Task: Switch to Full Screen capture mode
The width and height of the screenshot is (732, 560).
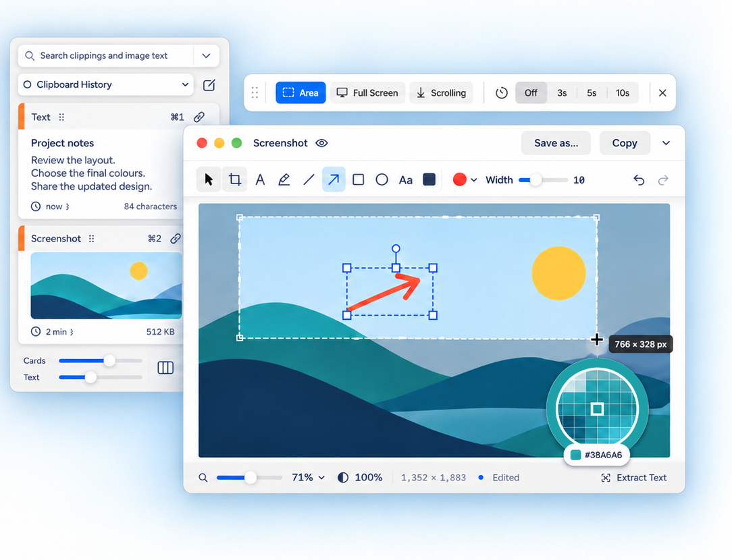Action: click(x=368, y=93)
